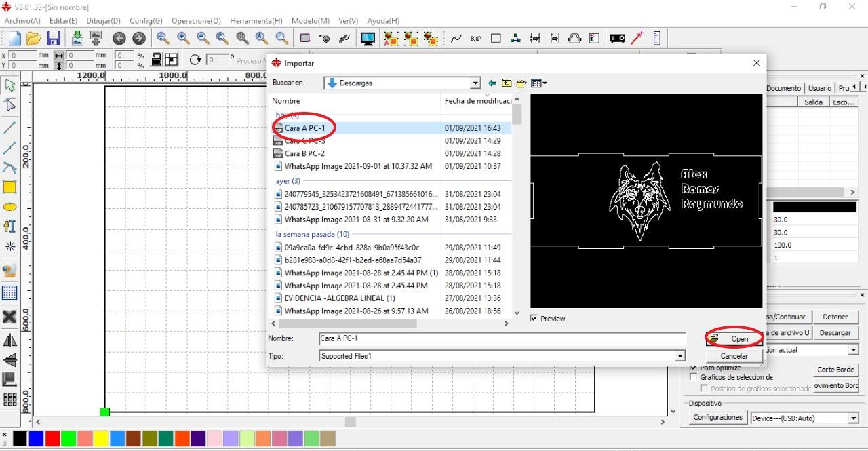This screenshot has width=868, height=451.
Task: Click the import icon with green arrow
Action: click(x=77, y=39)
